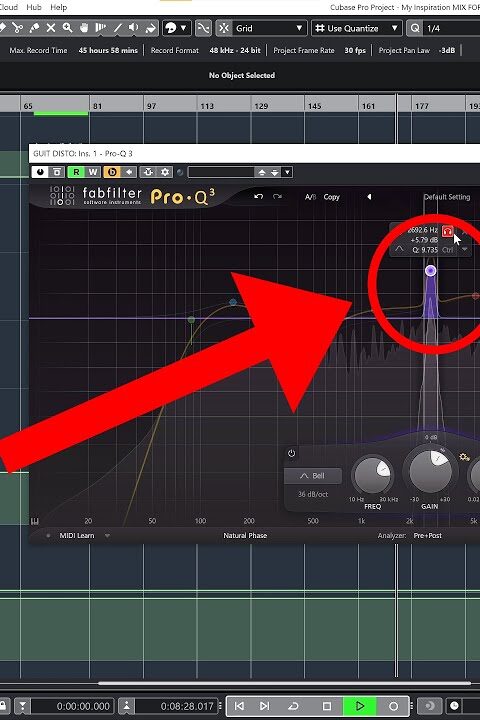Select the Split scissors tool in Cubase toolbar

point(17,28)
